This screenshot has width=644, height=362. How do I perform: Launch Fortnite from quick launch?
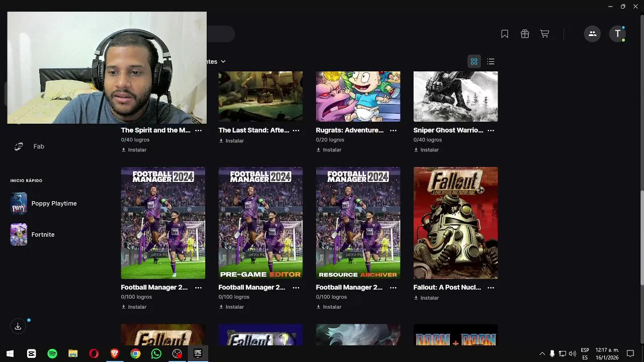point(33,235)
